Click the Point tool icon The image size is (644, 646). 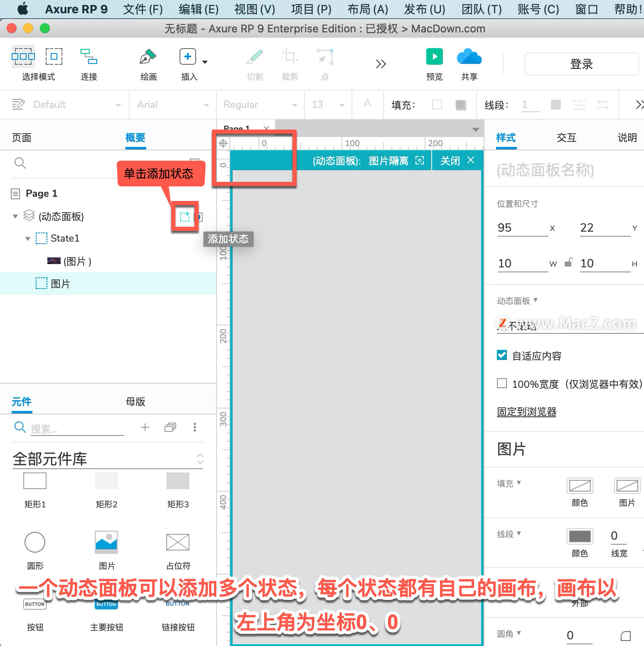pyautogui.click(x=325, y=56)
